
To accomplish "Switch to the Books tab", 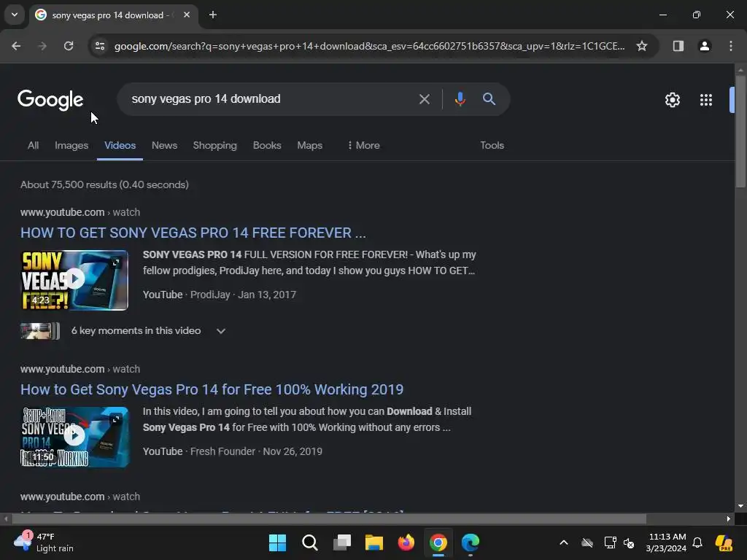I will click(x=267, y=145).
